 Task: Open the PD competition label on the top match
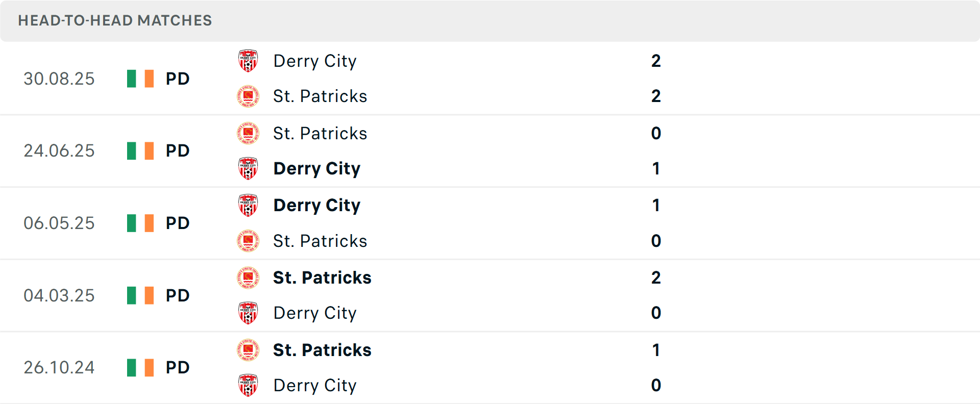pyautogui.click(x=177, y=79)
